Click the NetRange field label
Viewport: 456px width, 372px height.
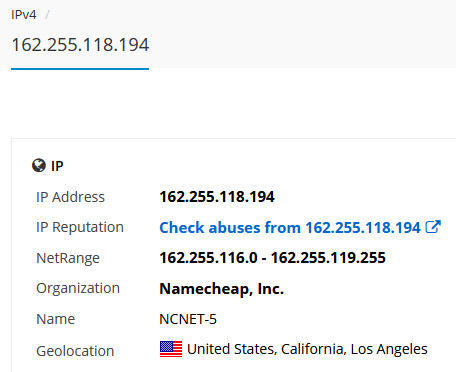68,258
